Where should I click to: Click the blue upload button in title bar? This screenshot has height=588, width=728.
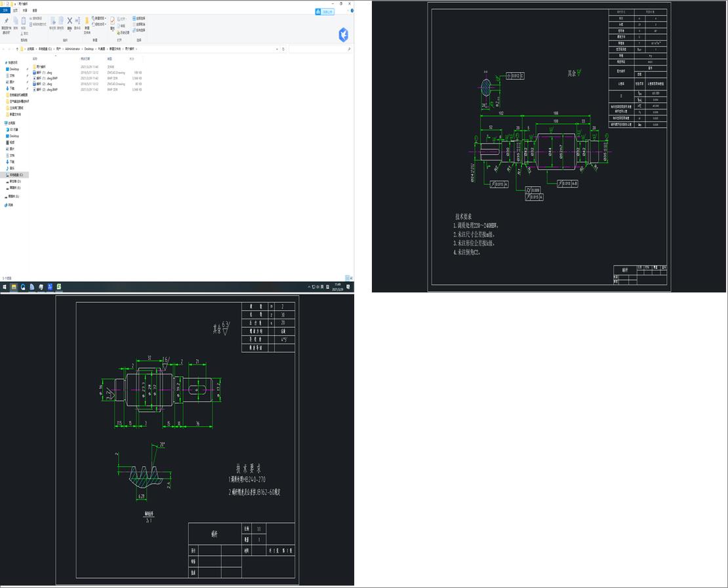325,12
